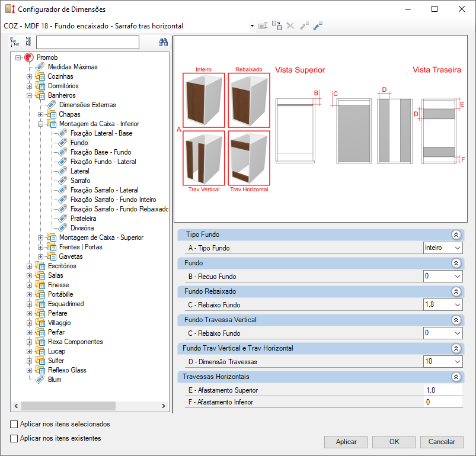Expand the Cozinhas tree node

pyautogui.click(x=29, y=77)
